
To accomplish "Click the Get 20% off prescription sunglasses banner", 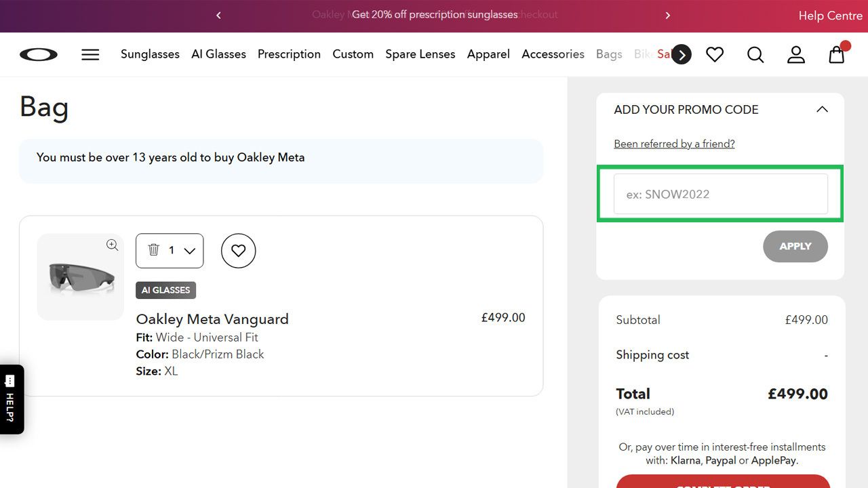I will coord(435,14).
